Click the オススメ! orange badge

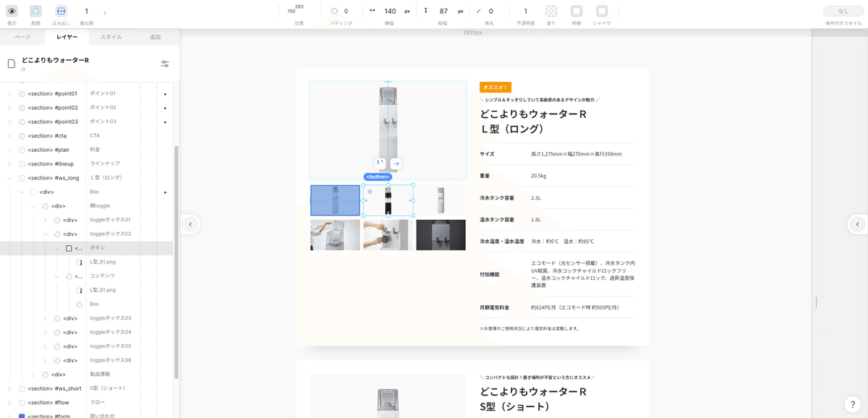[495, 87]
